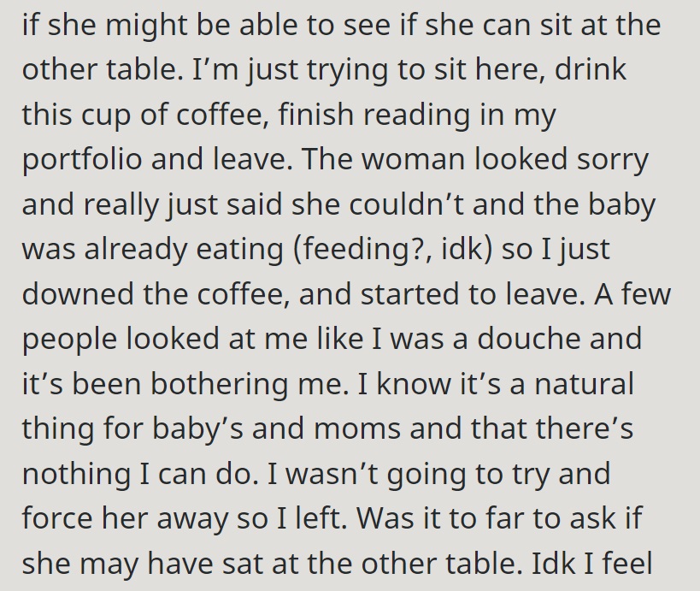Click the word "natural" at line end

tap(584, 384)
